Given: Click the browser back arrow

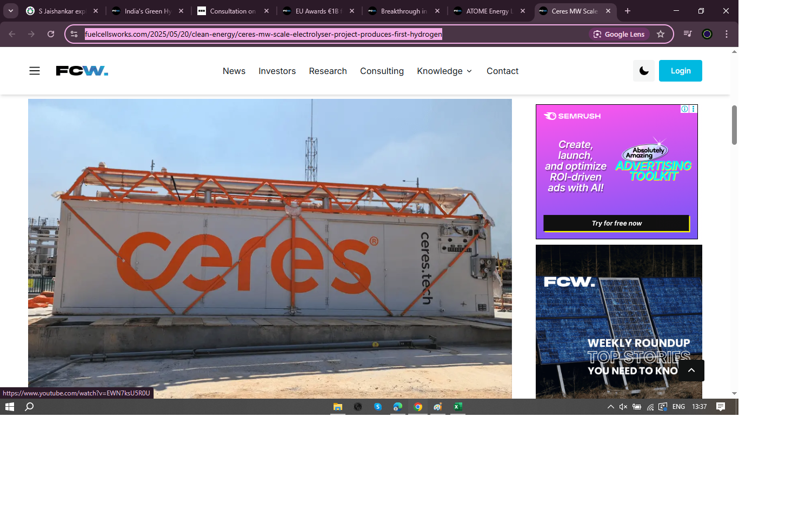Looking at the screenshot, I should [12, 34].
